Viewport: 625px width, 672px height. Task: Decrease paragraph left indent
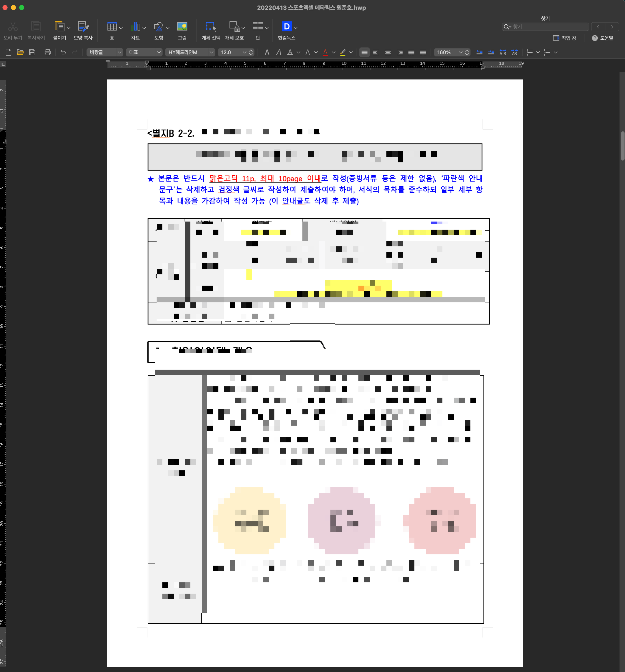coord(479,52)
